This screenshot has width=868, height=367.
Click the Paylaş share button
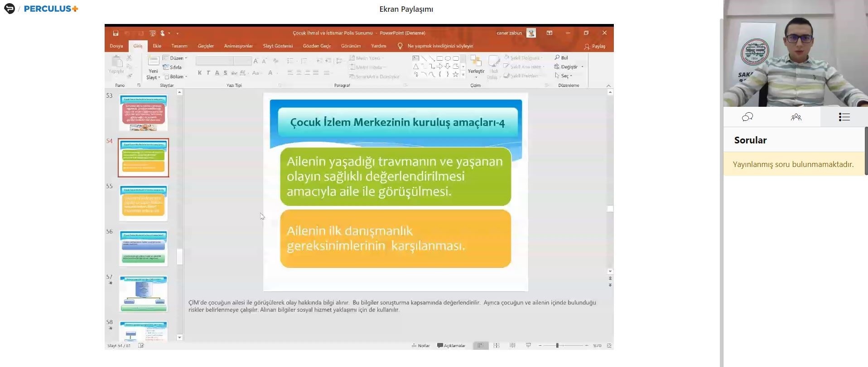[x=594, y=46]
